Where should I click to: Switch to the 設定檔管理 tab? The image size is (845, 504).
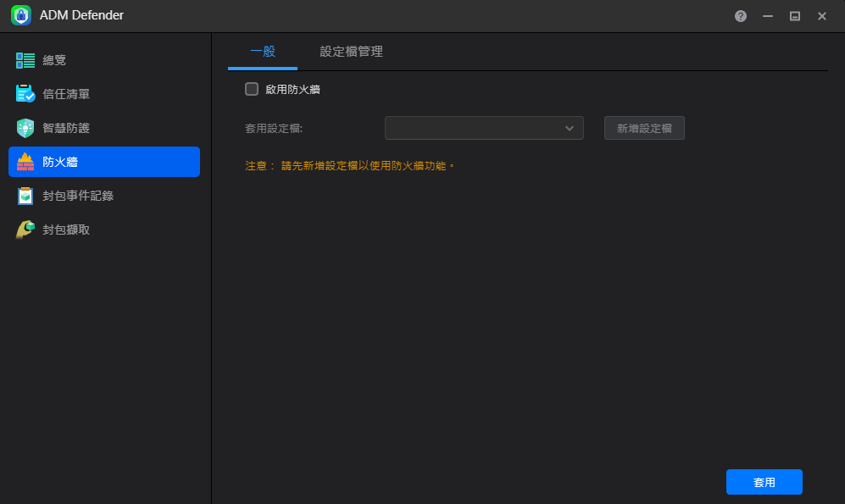[351, 52]
